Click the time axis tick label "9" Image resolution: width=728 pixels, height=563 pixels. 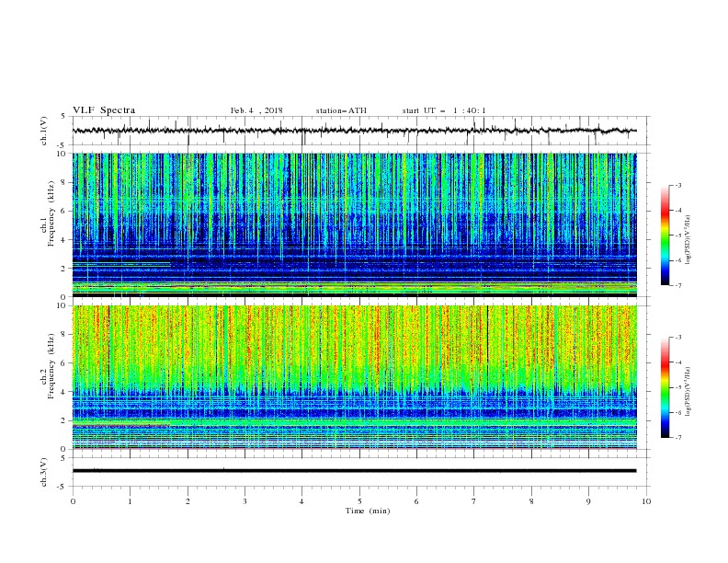click(588, 501)
